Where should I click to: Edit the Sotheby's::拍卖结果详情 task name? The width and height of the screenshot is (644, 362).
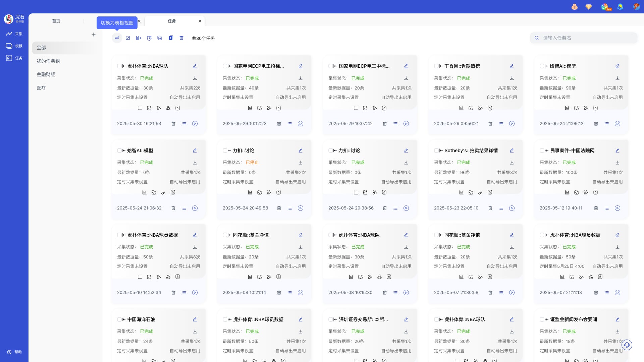pyautogui.click(x=512, y=150)
